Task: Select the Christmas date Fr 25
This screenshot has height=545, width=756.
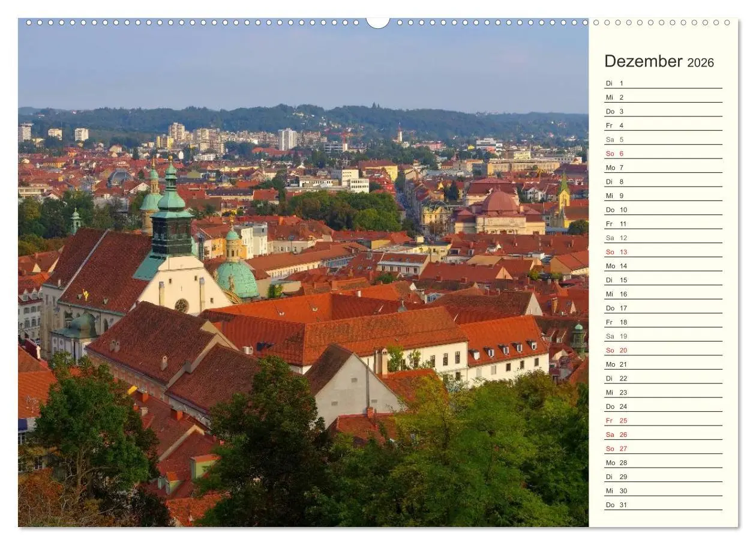Action: (614, 421)
